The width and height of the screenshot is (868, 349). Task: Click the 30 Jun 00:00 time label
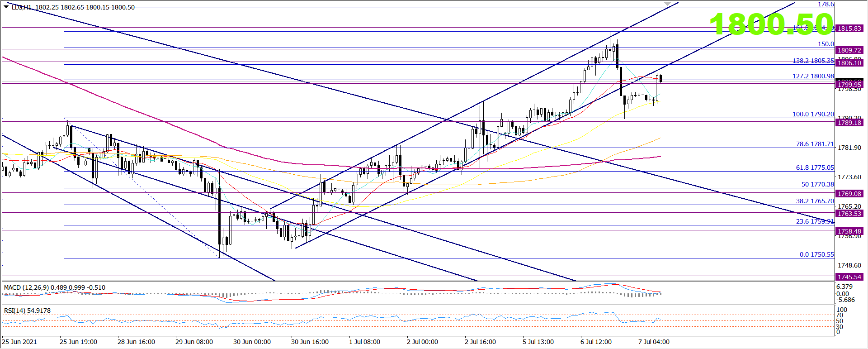252,342
